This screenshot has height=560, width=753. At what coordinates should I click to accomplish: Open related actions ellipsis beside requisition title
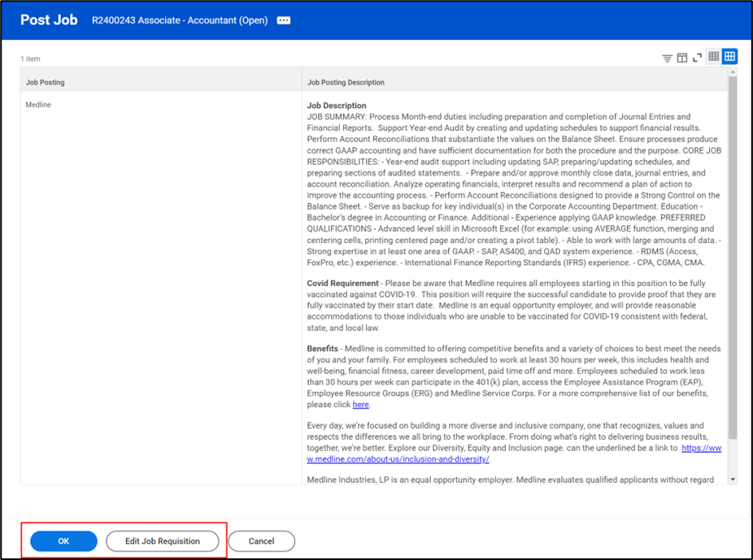tap(283, 20)
